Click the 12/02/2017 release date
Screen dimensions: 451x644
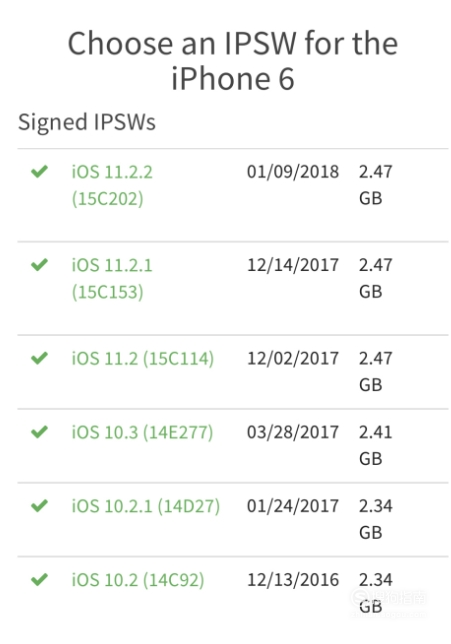coord(293,359)
